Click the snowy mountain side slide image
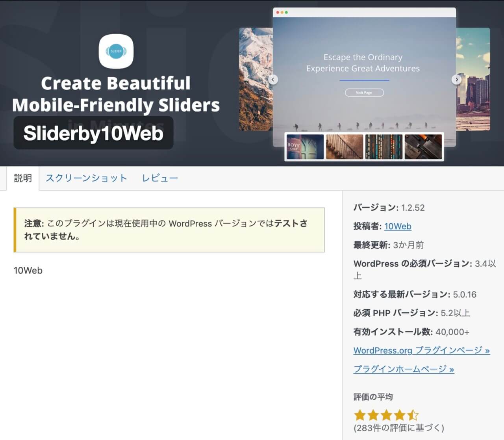Viewport: 504px width, 440px height. pyautogui.click(x=256, y=79)
